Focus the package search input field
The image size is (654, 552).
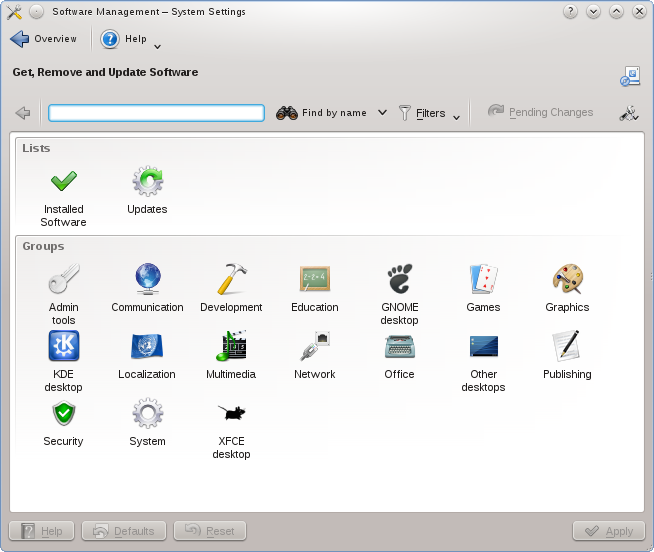point(156,113)
